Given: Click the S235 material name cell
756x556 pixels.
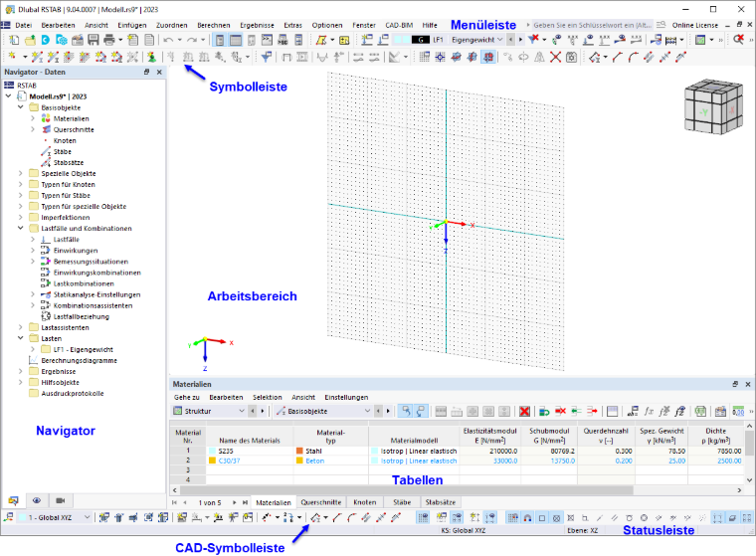Looking at the screenshot, I should point(250,451).
